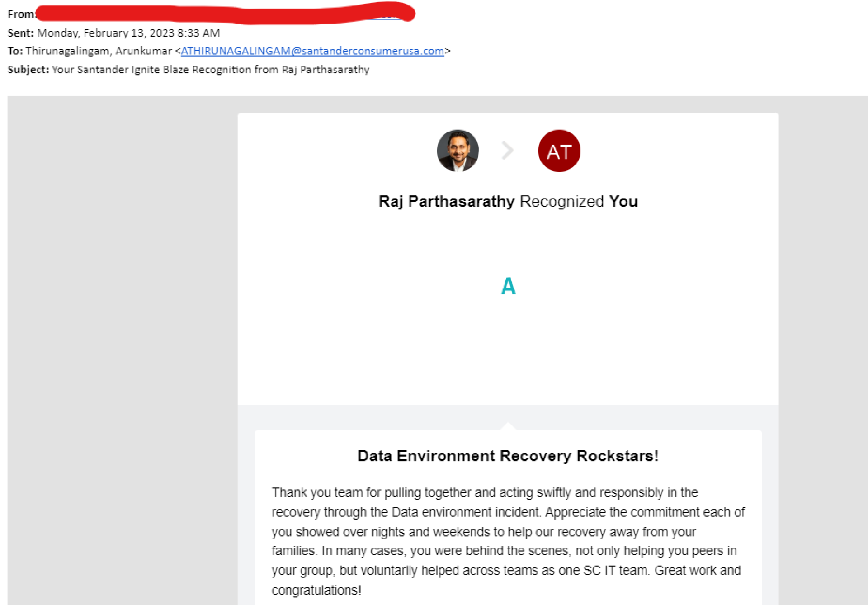
Task: Click the sent date "Monday, February 13, 2023 8:33 AM"
Action: tap(128, 33)
